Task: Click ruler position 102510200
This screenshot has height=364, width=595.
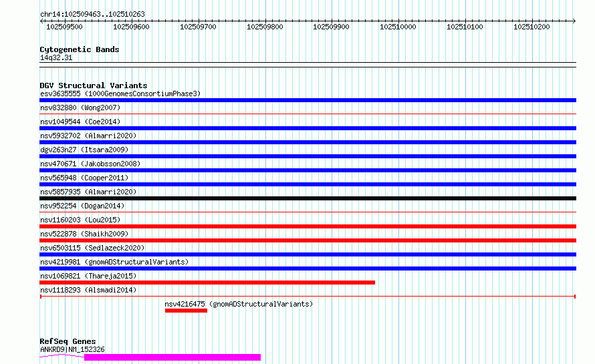Action: [x=531, y=27]
